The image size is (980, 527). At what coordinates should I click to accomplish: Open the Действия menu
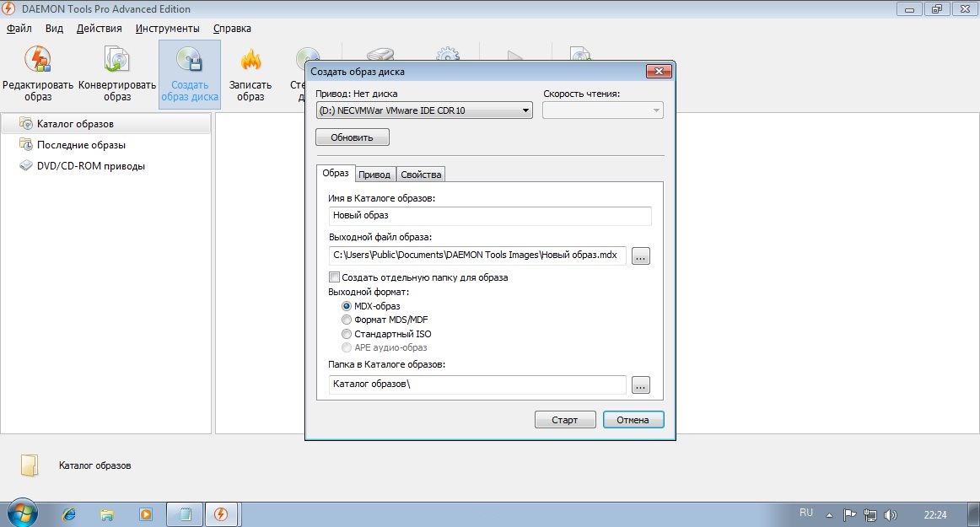99,28
